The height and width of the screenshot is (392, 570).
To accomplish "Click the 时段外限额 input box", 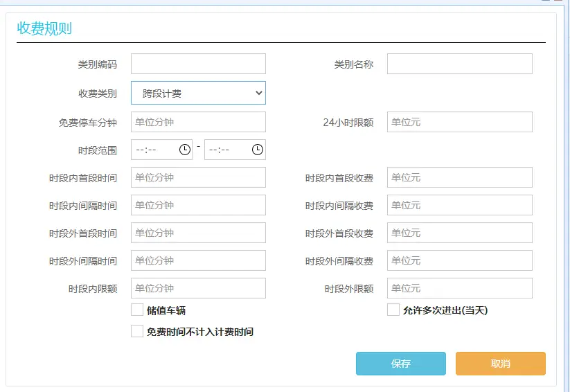I will coord(459,288).
